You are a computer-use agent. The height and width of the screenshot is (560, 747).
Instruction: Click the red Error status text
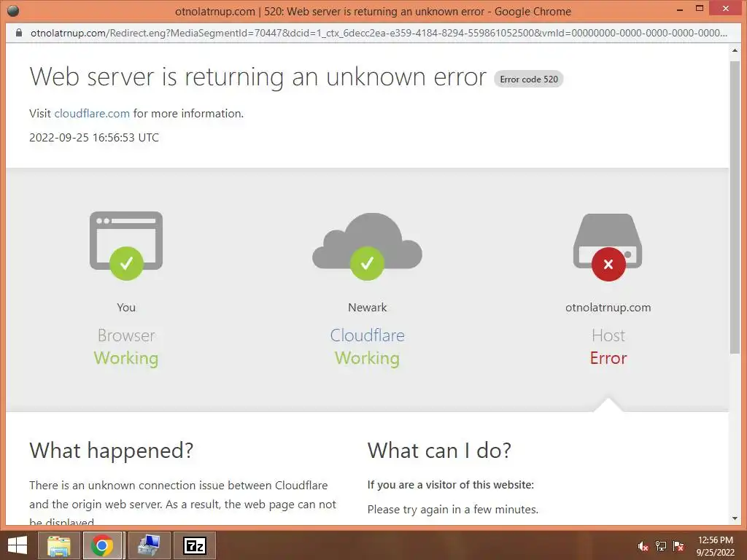coord(608,358)
